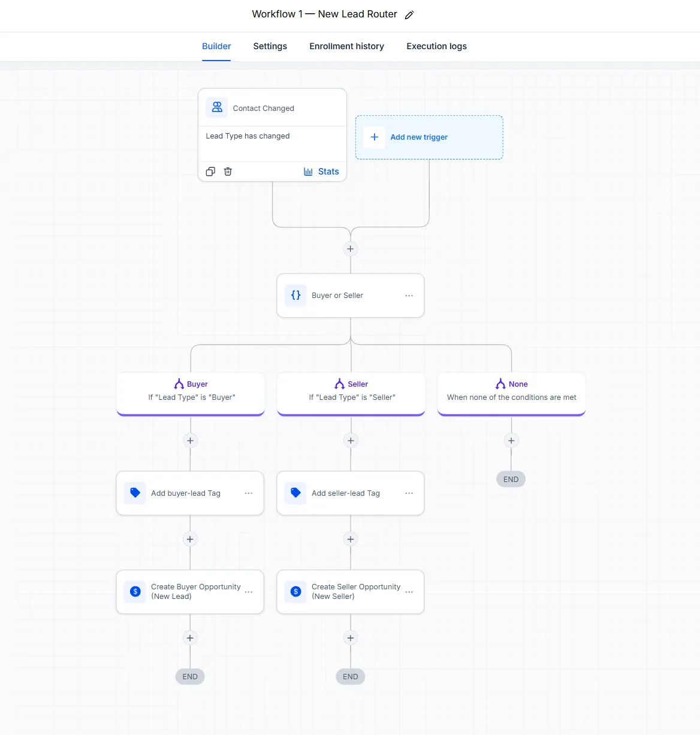
Task: Add step below Add buyer-lead Tag
Action: [x=190, y=539]
